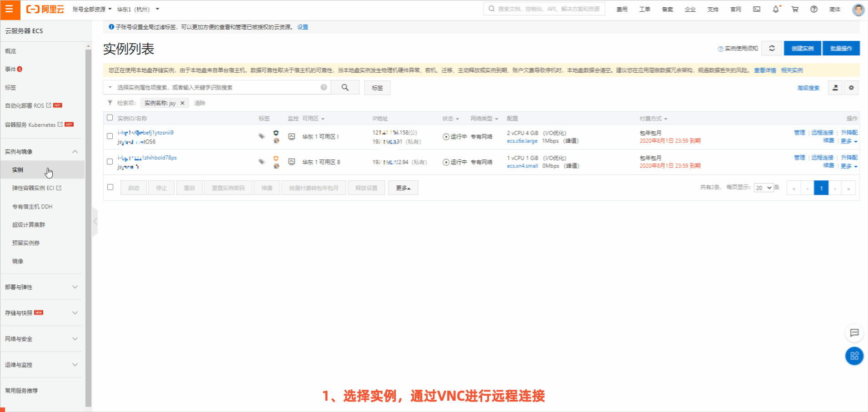The image size is (868, 412).
Task: View monitoring chart for the first instance
Action: (x=291, y=136)
